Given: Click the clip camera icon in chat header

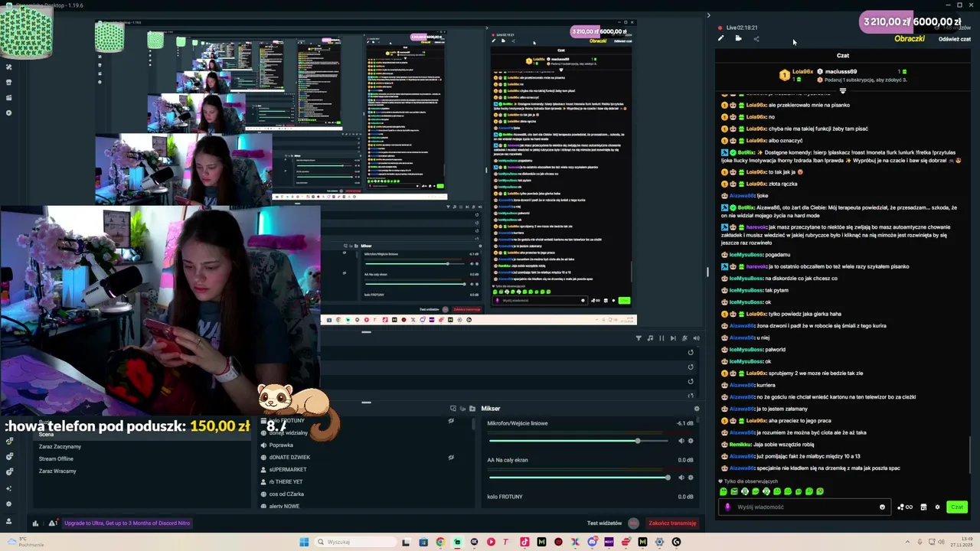Looking at the screenshot, I should point(738,38).
